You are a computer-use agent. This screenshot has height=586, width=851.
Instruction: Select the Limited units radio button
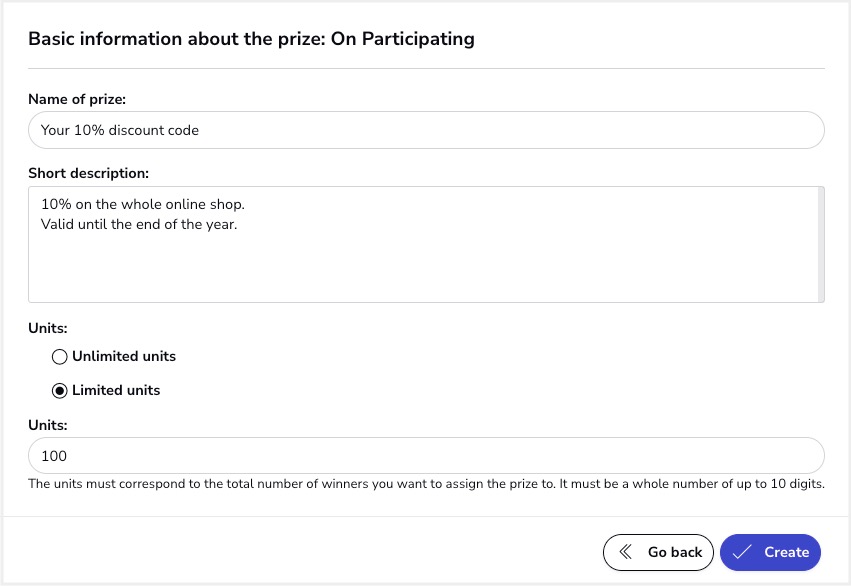[60, 390]
